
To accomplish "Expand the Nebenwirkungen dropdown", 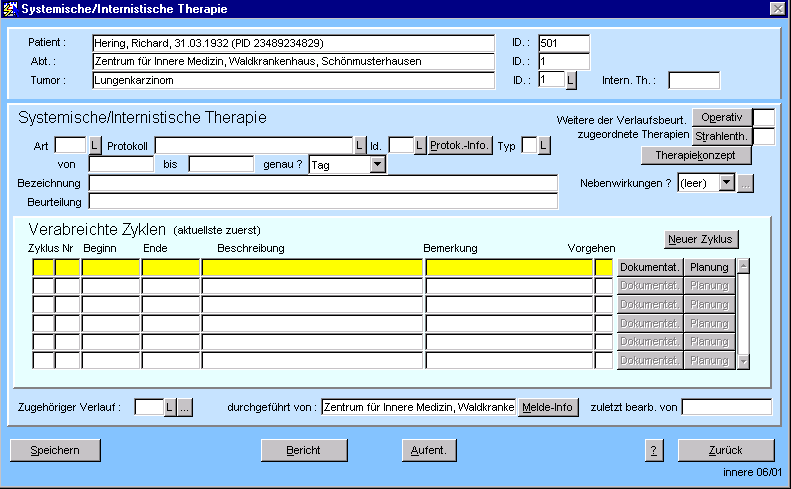I will coord(726,183).
